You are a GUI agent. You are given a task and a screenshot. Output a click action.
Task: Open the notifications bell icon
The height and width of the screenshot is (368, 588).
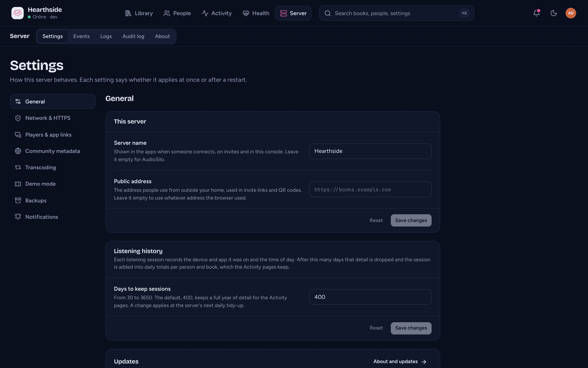click(x=537, y=13)
